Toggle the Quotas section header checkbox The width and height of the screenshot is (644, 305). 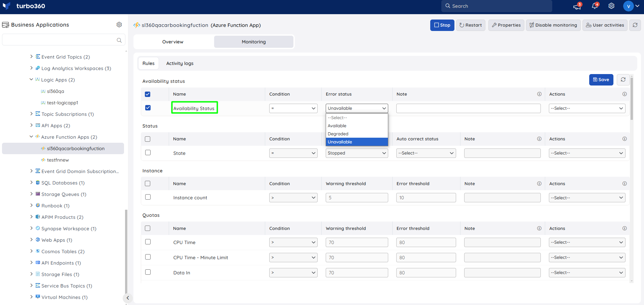tap(148, 228)
